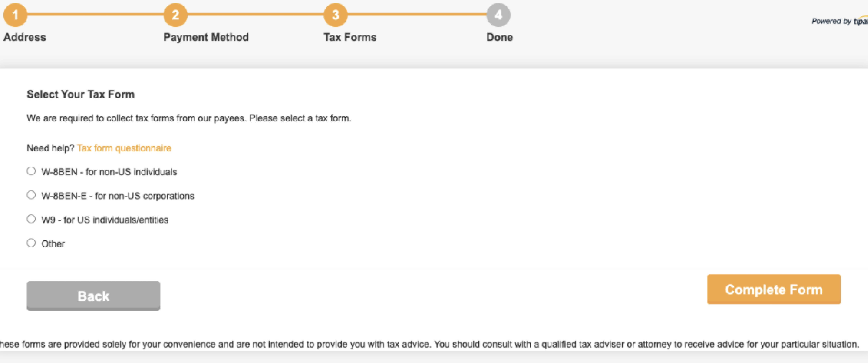Screen dimensions: 868x363
Task: Click the Complete Form button
Action: pyautogui.click(x=774, y=289)
